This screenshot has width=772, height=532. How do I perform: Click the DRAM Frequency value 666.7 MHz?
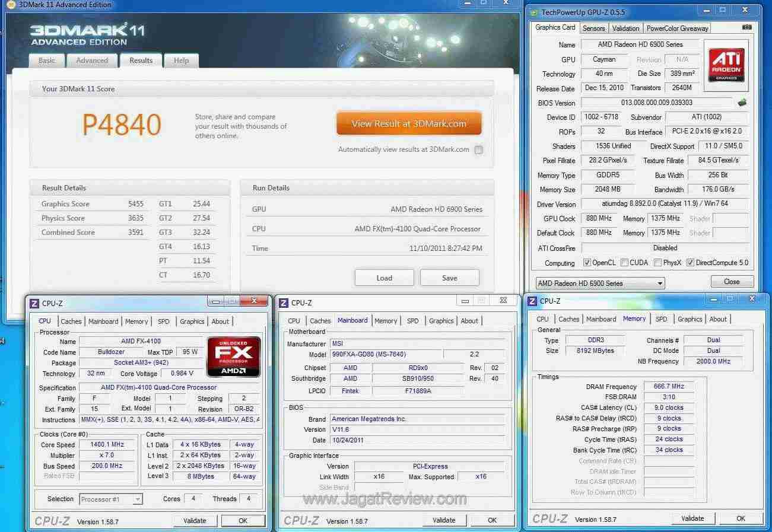coord(669,386)
